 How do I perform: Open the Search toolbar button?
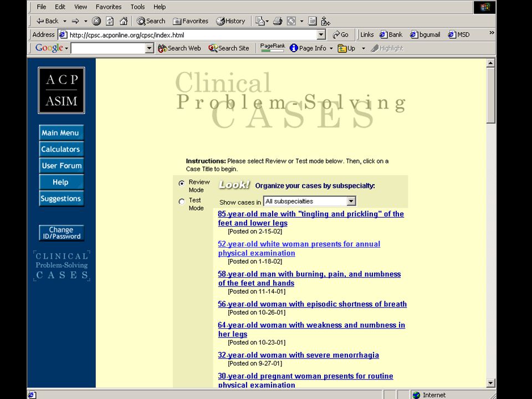click(x=151, y=21)
